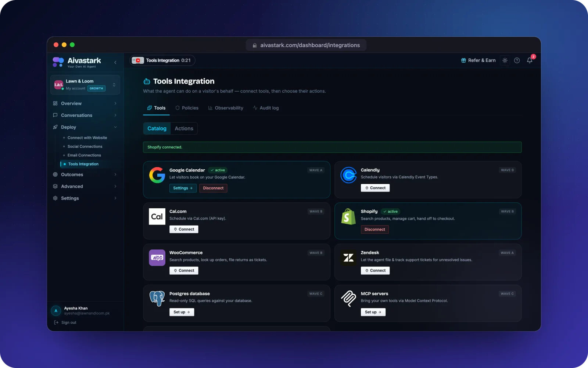Set up Postgres database
Image resolution: width=588 pixels, height=368 pixels.
tap(182, 312)
